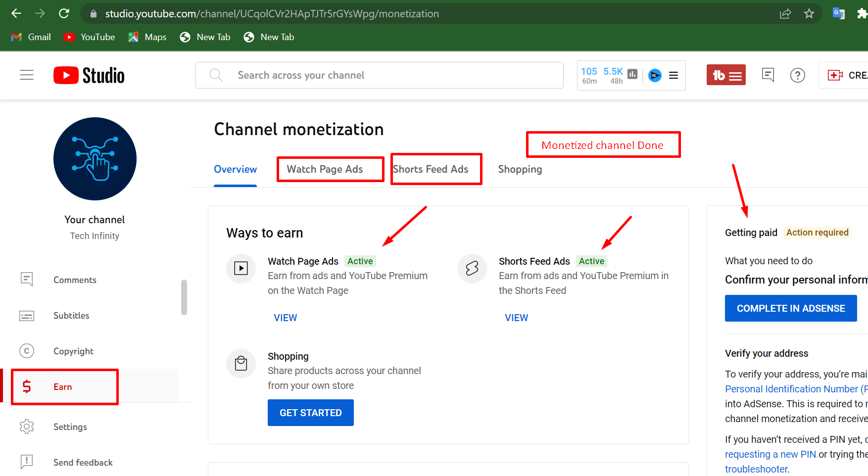Click the sidebar scrollbar
This screenshot has width=868, height=476.
(184, 297)
